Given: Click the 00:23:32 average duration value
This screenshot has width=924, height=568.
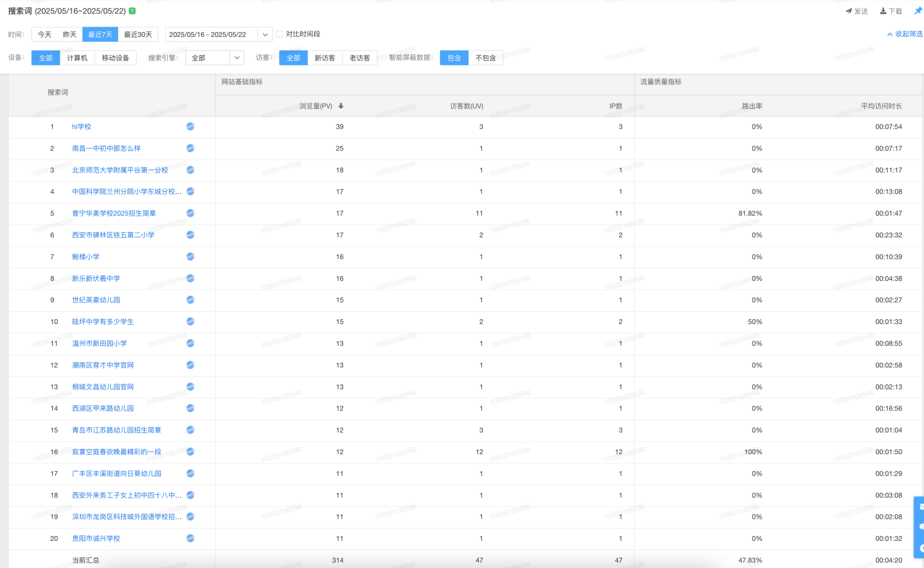Looking at the screenshot, I should 889,235.
